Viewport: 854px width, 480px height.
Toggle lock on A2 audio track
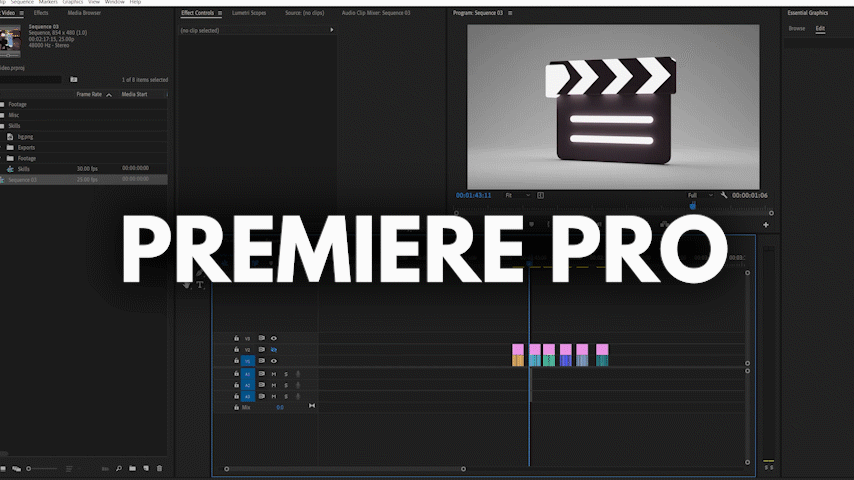click(x=236, y=385)
